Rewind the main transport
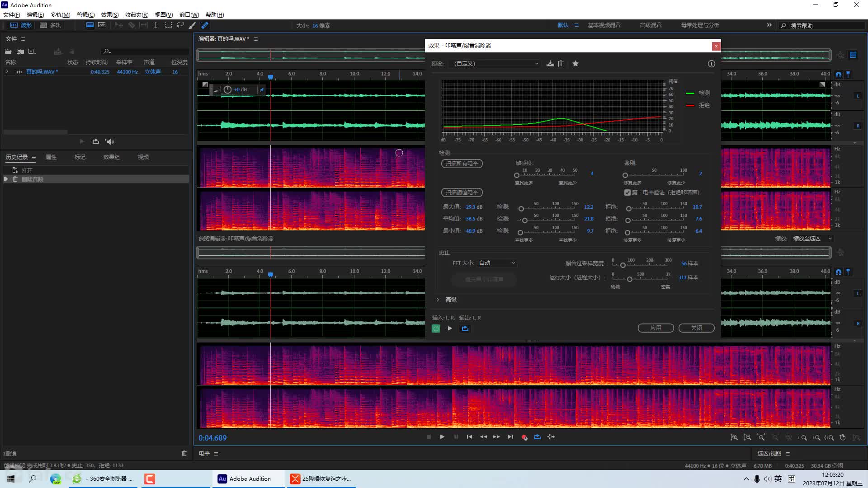Viewport: 868px width, 488px height. [483, 437]
